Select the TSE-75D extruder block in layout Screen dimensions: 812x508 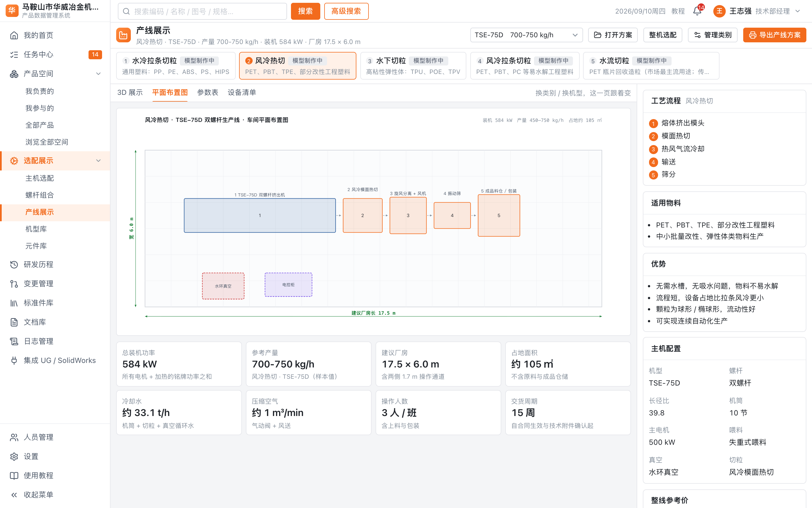(x=260, y=215)
